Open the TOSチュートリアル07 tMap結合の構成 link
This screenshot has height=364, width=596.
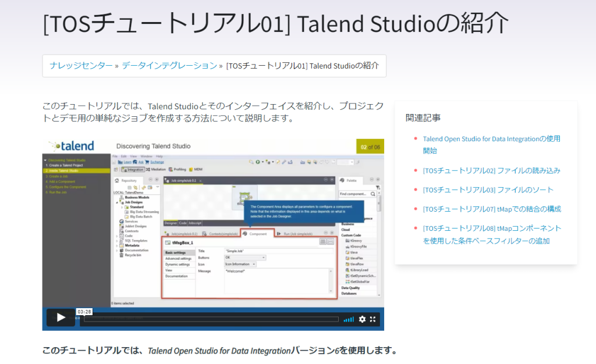tap(492, 209)
